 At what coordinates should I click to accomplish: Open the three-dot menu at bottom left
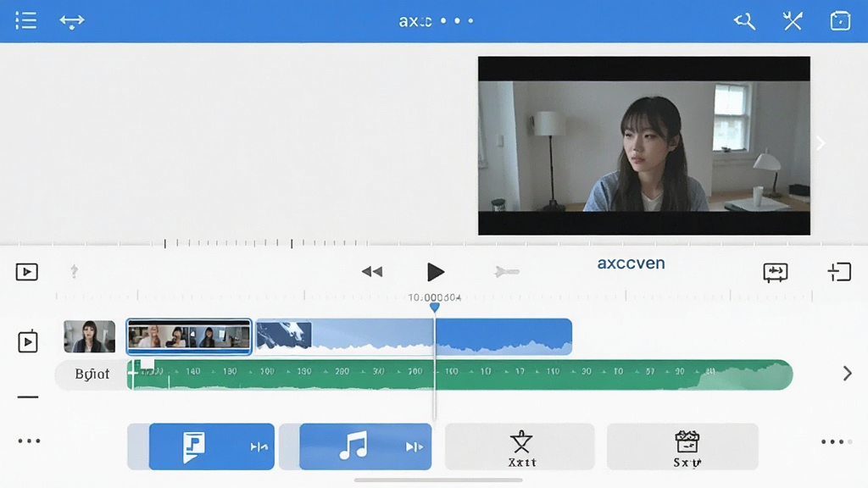(29, 441)
